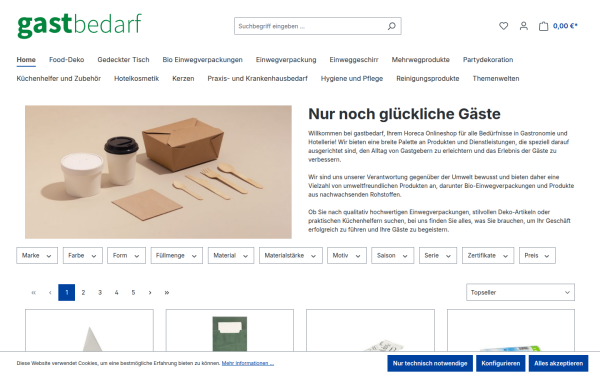This screenshot has height=375, width=600.
Task: Expand the Saison filter
Action: [393, 255]
